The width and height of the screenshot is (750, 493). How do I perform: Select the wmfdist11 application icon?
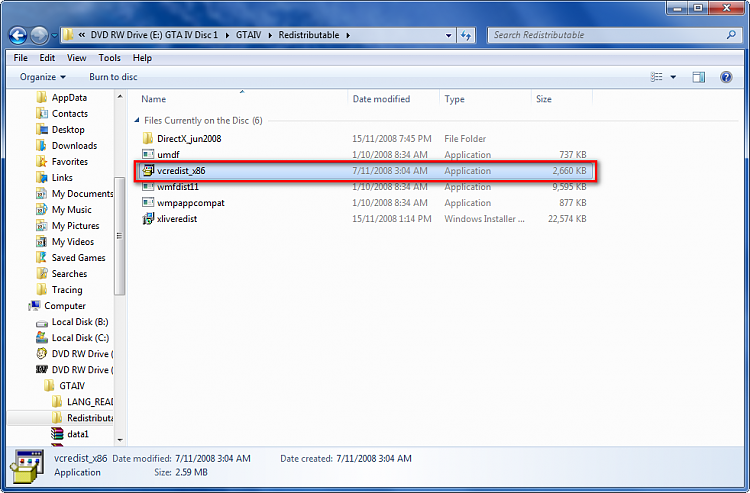(148, 186)
